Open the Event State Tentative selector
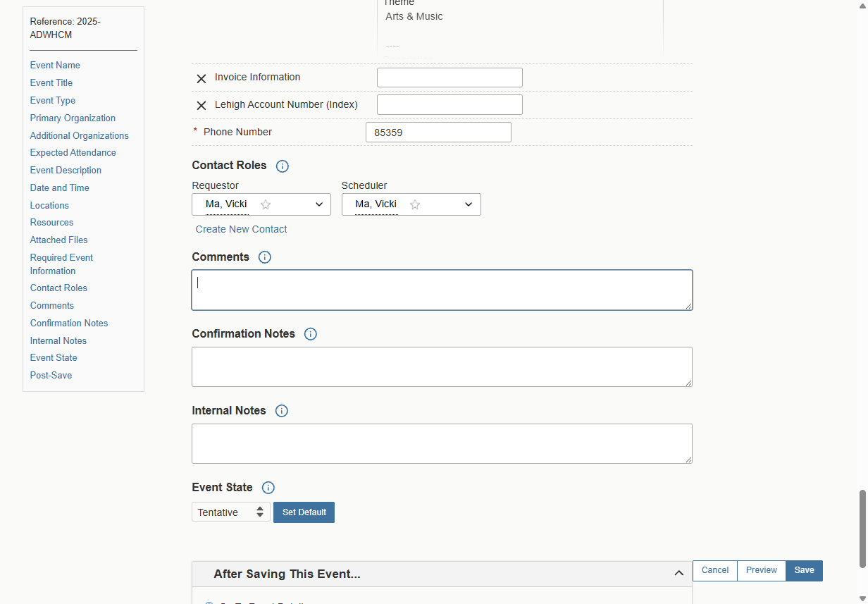Screen dimensions: 868x604 coord(231,512)
